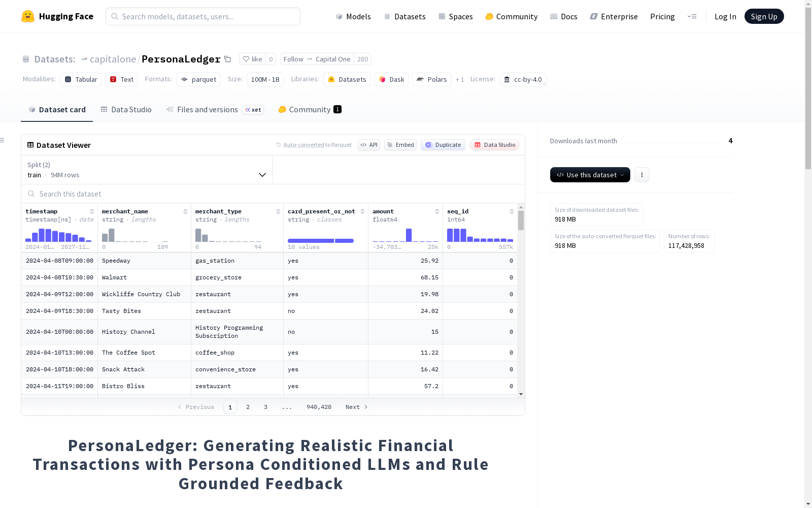This screenshot has height=508, width=812.
Task: Sort by the timestamp column icon
Action: pyautogui.click(x=92, y=211)
